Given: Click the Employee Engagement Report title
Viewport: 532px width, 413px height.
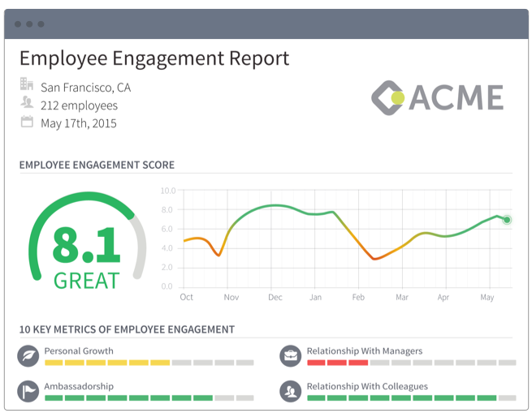Looking at the screenshot, I should (154, 58).
